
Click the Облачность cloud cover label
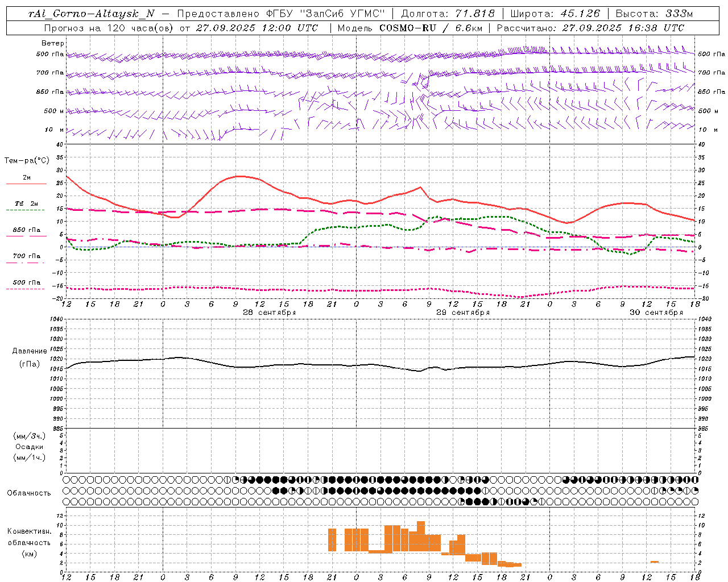(x=29, y=493)
